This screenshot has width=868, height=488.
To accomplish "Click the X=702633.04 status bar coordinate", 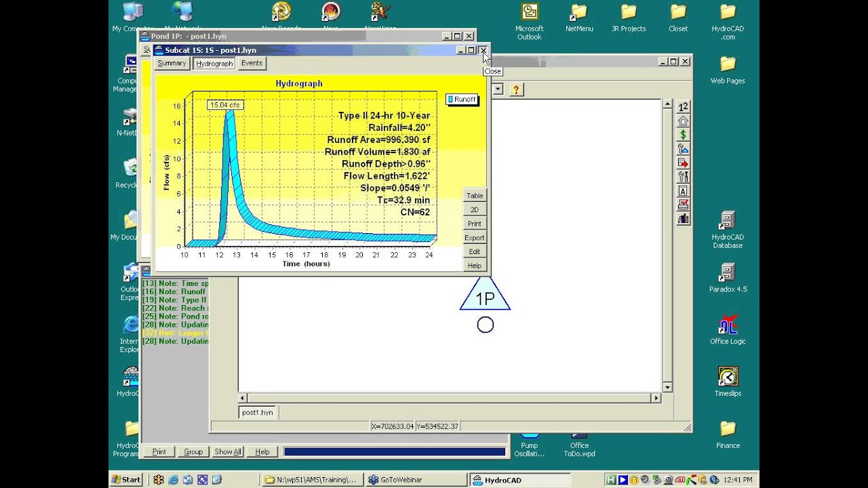I will (392, 426).
